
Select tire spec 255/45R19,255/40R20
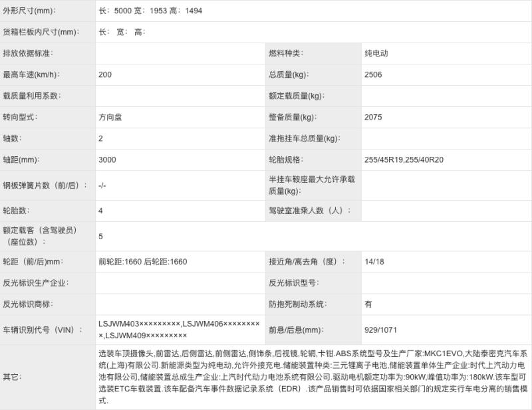point(404,159)
